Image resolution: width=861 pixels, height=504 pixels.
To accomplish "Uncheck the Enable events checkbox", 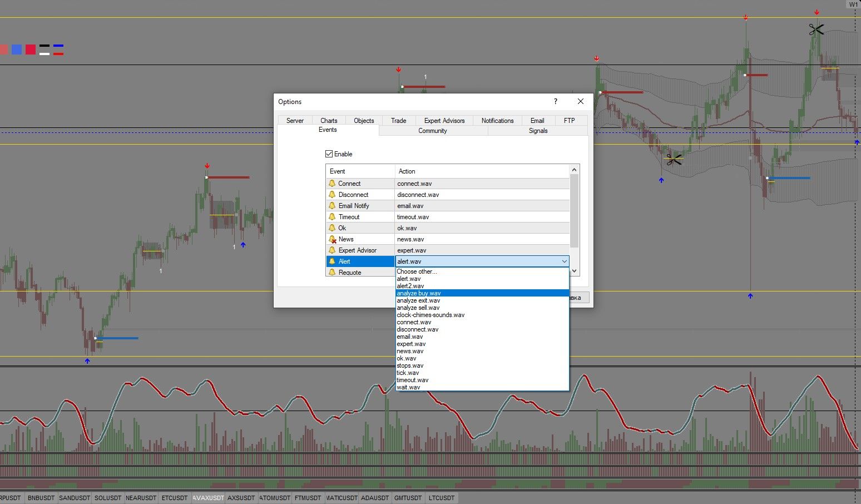I will click(x=329, y=154).
